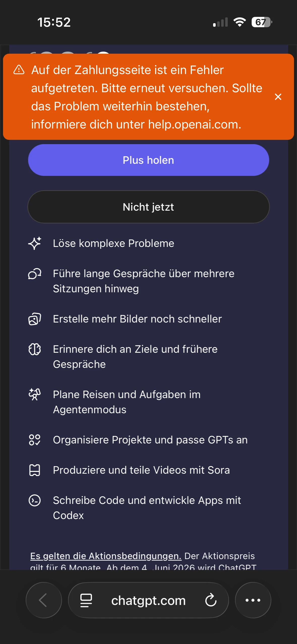The height and width of the screenshot is (644, 297).
Task: Tap the battery indicator showing 67
Action: (x=261, y=22)
